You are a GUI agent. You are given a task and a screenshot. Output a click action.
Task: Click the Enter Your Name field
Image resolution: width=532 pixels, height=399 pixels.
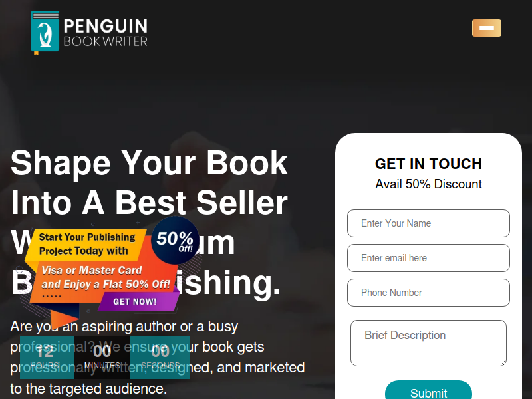tap(428, 223)
